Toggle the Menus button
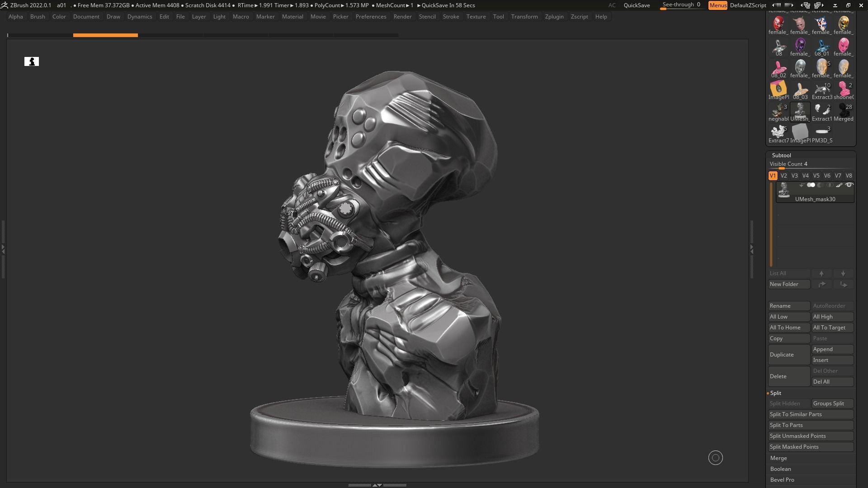The width and height of the screenshot is (868, 488). point(718,5)
